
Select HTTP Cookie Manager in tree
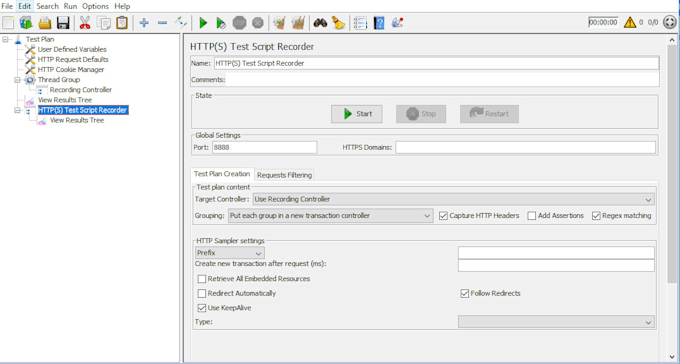(71, 69)
